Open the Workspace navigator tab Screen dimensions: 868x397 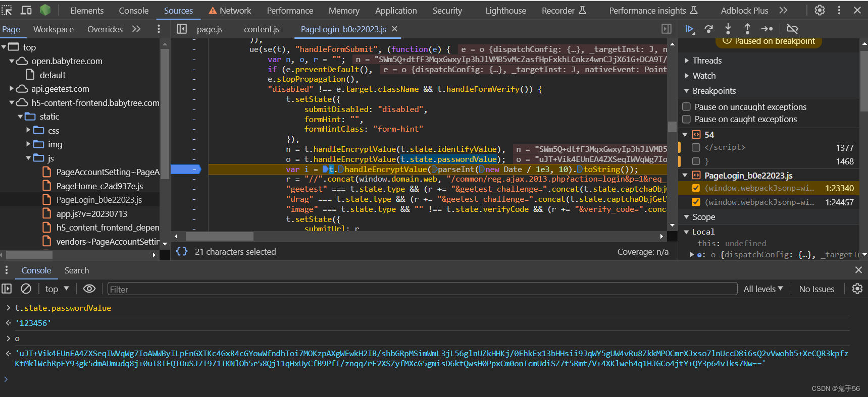[x=54, y=29]
